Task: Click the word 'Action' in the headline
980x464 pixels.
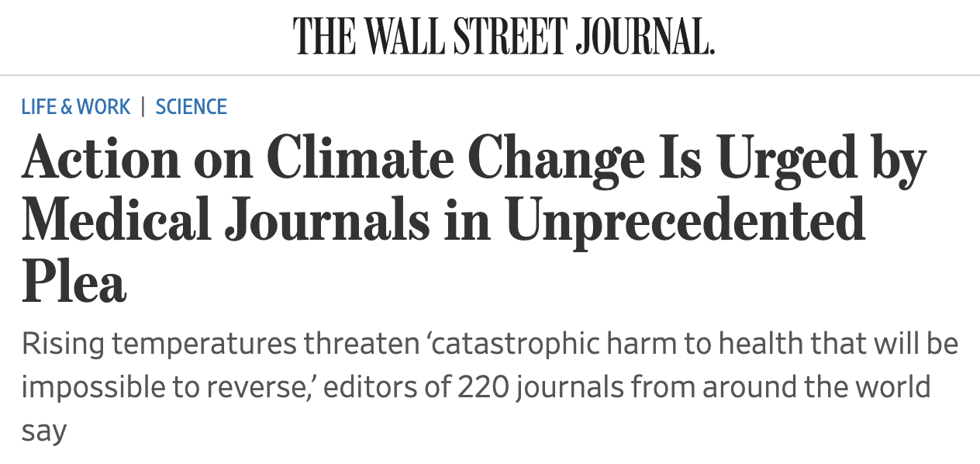Action: pyautogui.click(x=102, y=158)
